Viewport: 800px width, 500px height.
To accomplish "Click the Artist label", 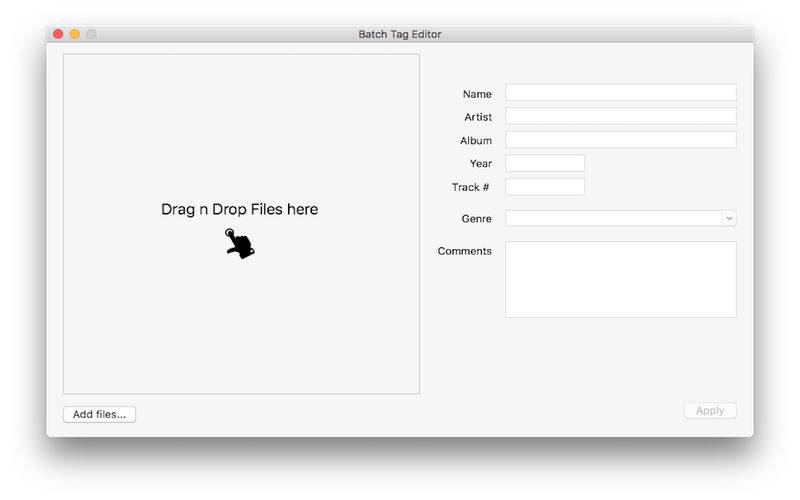I will [x=478, y=117].
